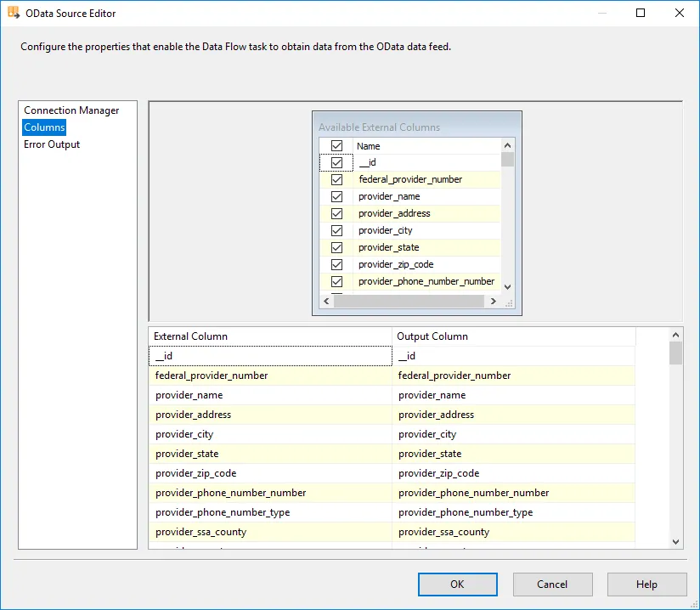Uncheck the __id column checkbox

[x=336, y=162]
